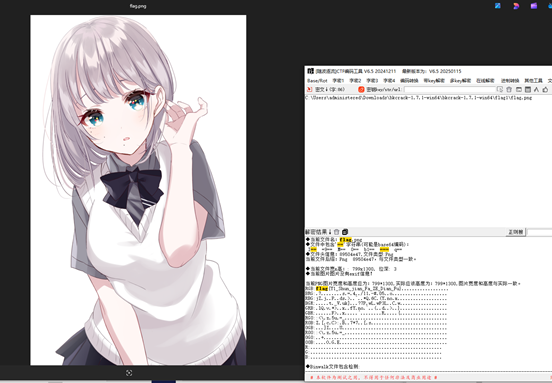552x383 pixels.
Task: Click the flag.png file path in ciphertext area
Action: pos(419,98)
